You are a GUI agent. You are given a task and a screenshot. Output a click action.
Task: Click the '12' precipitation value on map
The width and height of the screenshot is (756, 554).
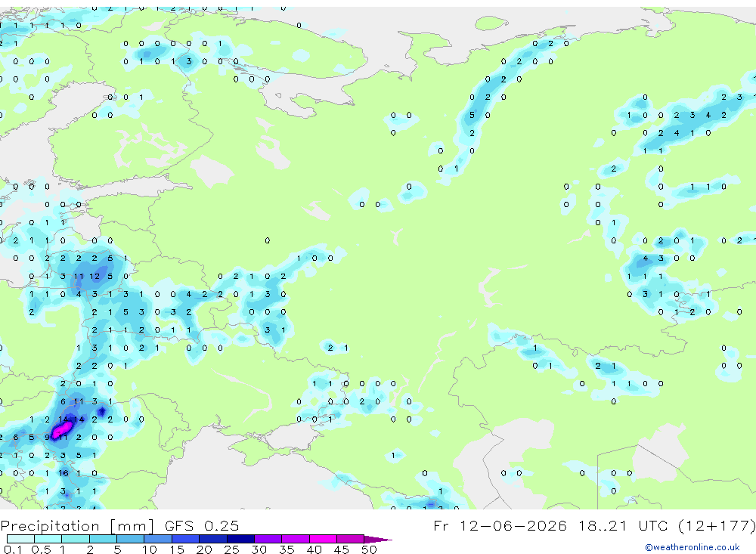click(94, 277)
